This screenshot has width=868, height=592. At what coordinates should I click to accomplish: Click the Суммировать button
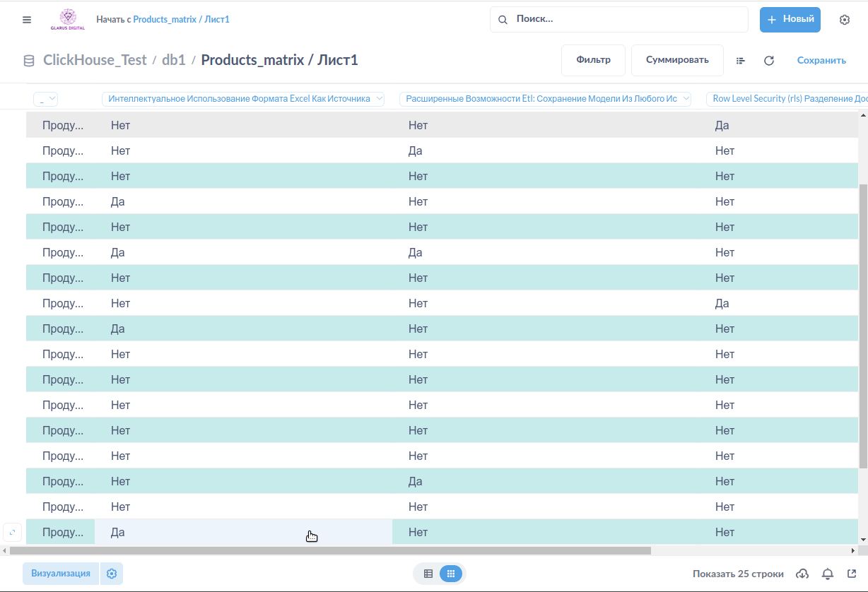coord(677,60)
